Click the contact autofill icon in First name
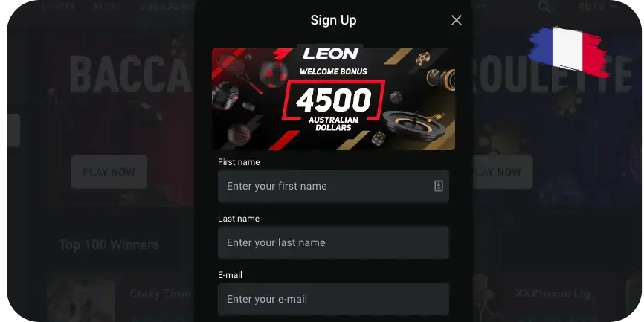 click(439, 186)
